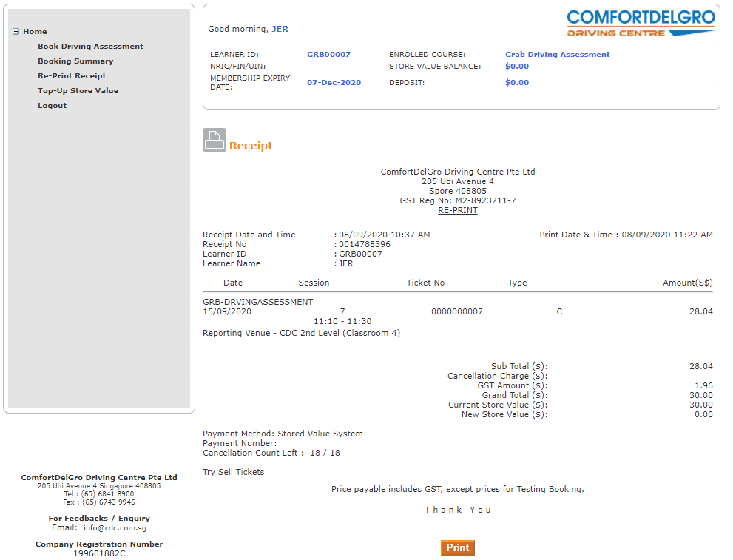Click the GST Amount value 1.96

(x=703, y=385)
